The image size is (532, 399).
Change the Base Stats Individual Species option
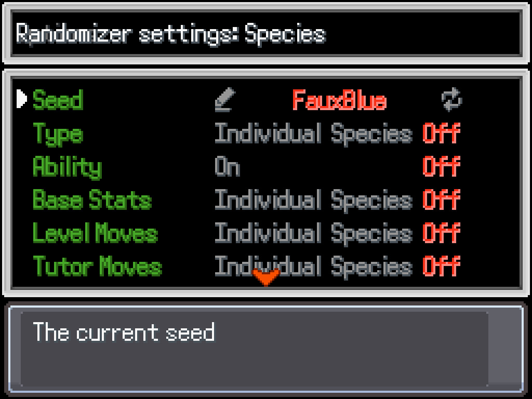pos(313,200)
